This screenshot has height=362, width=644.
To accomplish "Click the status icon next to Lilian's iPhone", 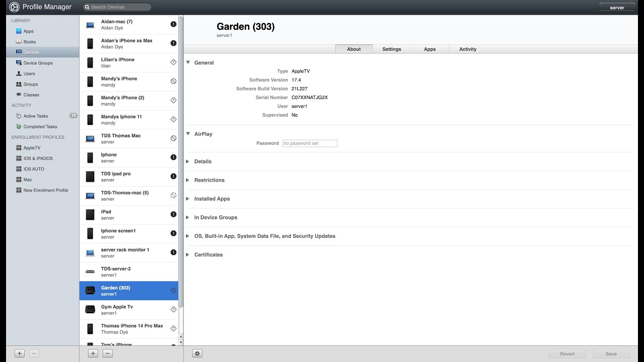I will [x=174, y=62].
